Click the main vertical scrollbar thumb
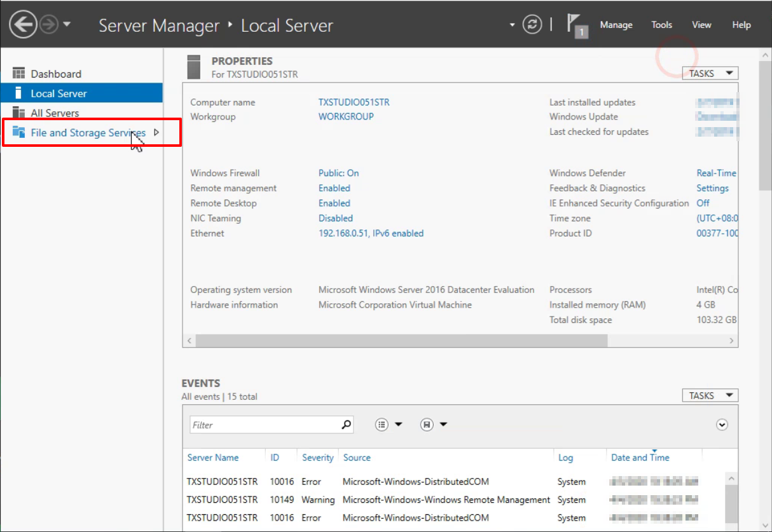The height and width of the screenshot is (532, 772). click(765, 126)
